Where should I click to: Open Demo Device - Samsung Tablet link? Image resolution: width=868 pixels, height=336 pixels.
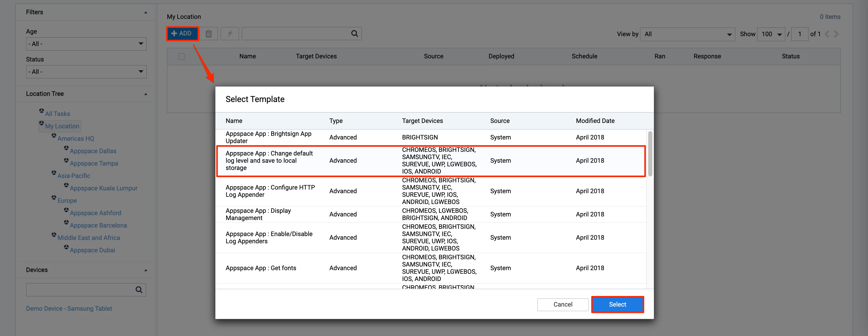pos(69,308)
